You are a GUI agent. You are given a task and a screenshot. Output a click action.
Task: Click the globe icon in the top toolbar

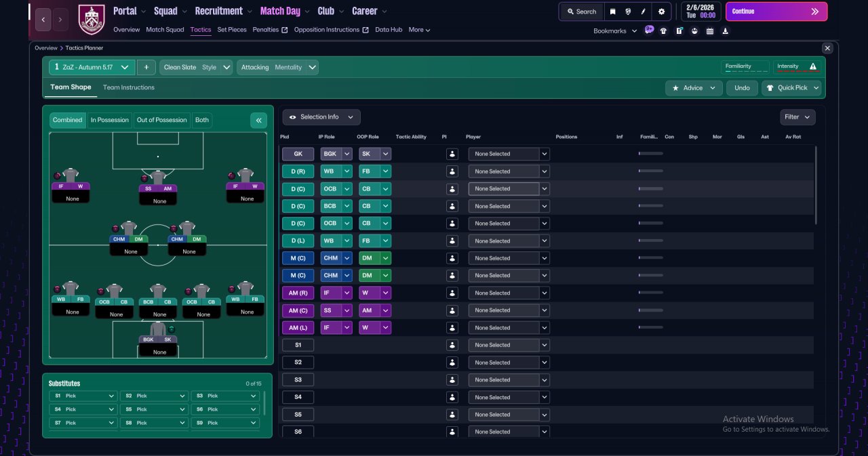[x=629, y=12]
